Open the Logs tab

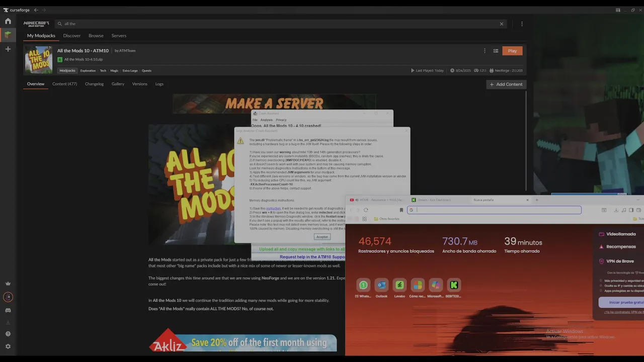click(159, 84)
